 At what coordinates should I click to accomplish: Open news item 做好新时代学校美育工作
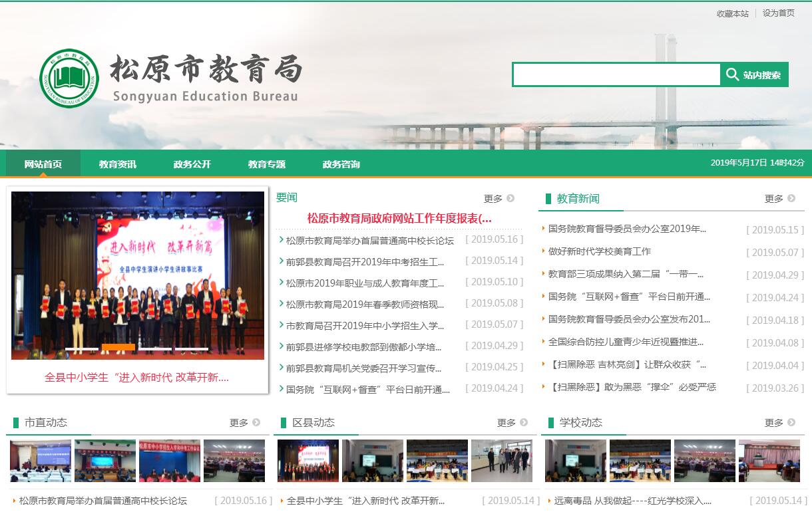[600, 251]
